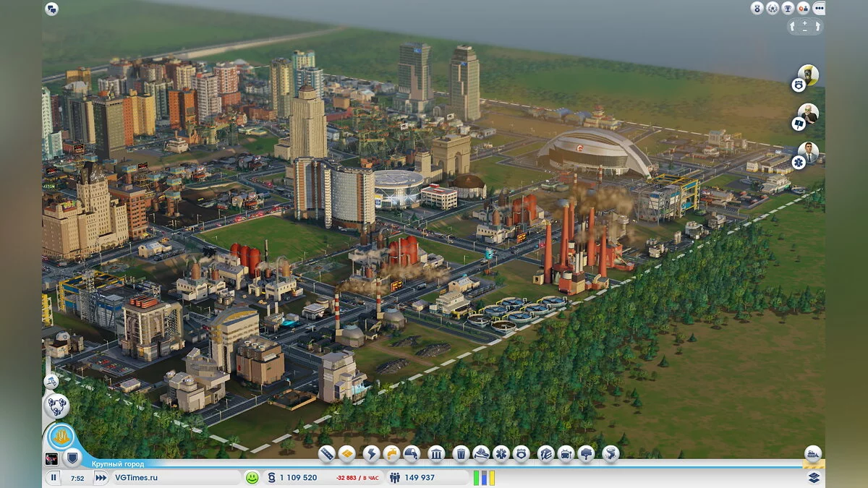Open the trophy icon at top right

pos(788,8)
